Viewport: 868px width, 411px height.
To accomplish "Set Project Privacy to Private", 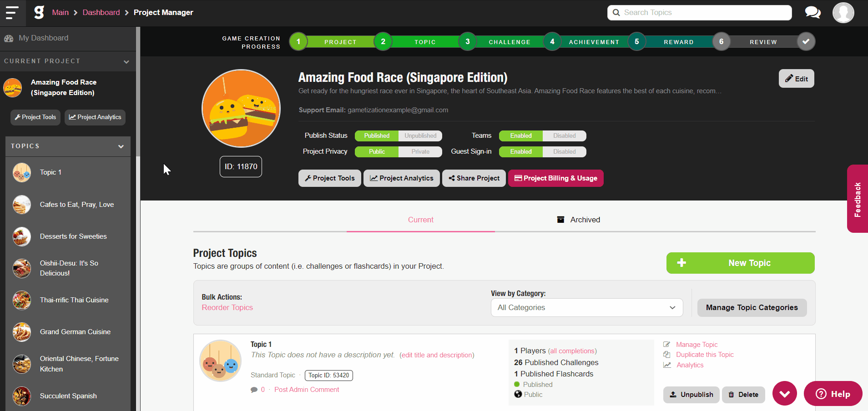I will [x=420, y=152].
